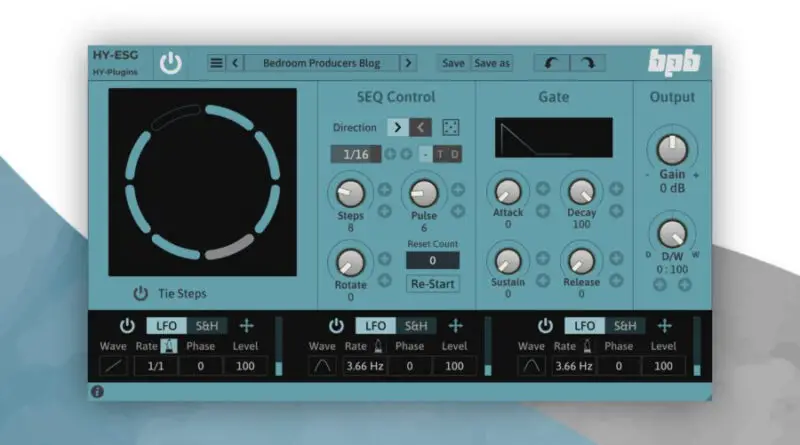The image size is (800, 445).
Task: Click upper modulation slot beside Pulse knob
Action: (458, 190)
